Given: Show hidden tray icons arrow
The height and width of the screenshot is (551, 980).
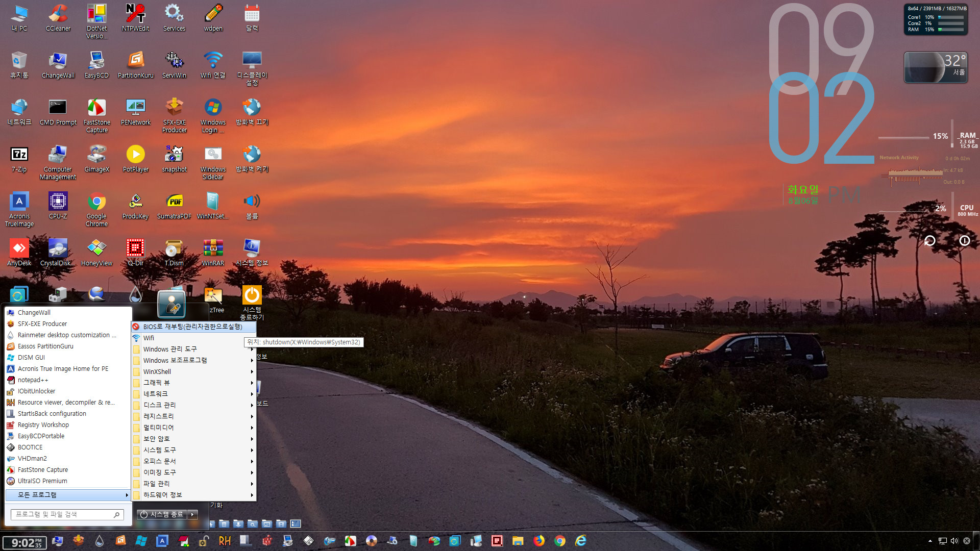Looking at the screenshot, I should (930, 541).
